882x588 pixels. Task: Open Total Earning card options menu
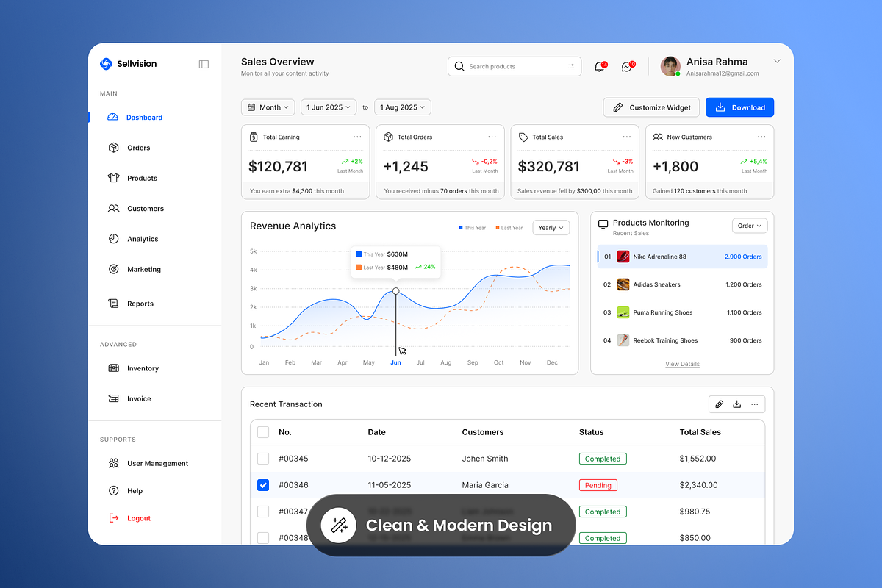[357, 137]
